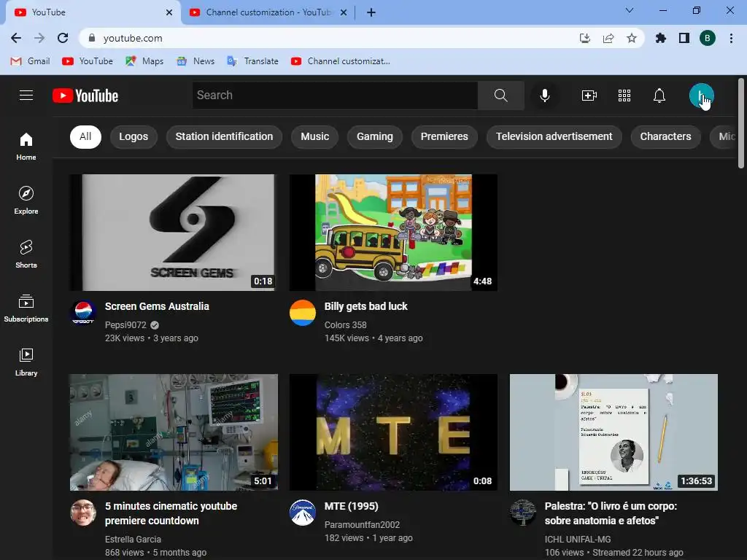Select the Premieres filter chip
This screenshot has width=747, height=560.
pos(444,136)
